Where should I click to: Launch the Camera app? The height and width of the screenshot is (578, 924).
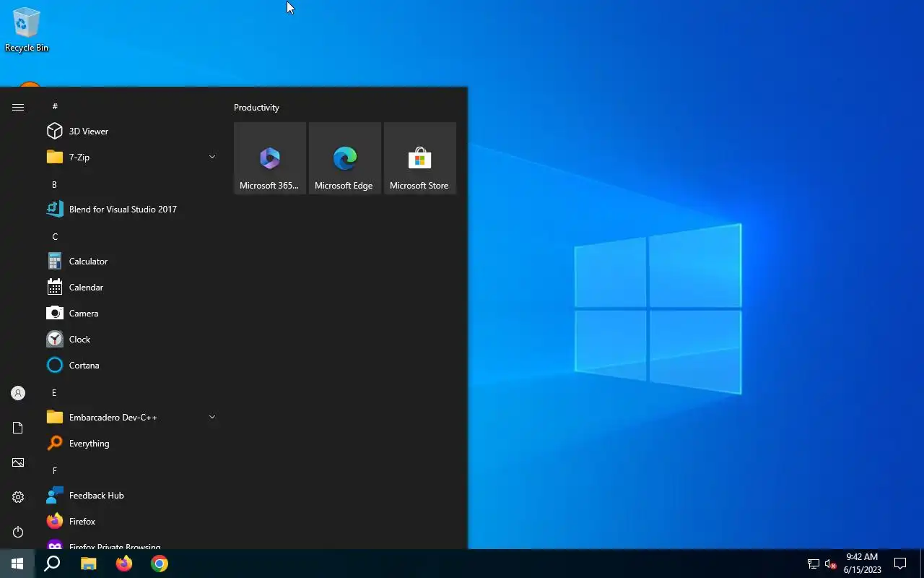130,313
